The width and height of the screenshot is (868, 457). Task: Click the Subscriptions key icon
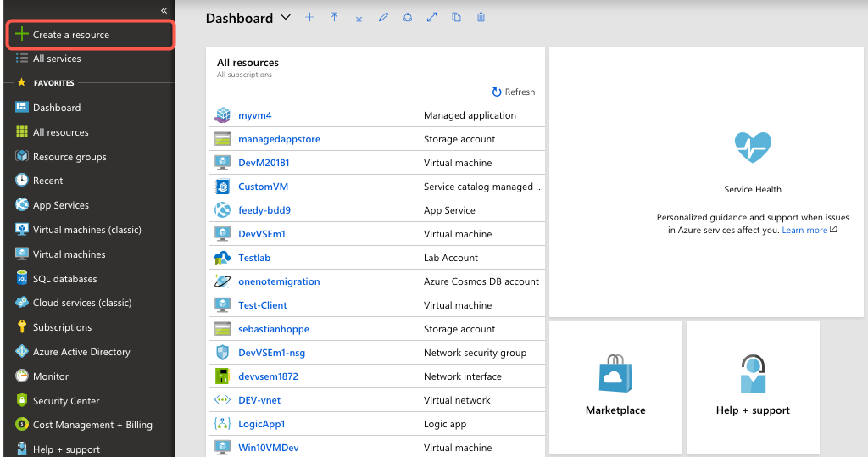click(21, 326)
